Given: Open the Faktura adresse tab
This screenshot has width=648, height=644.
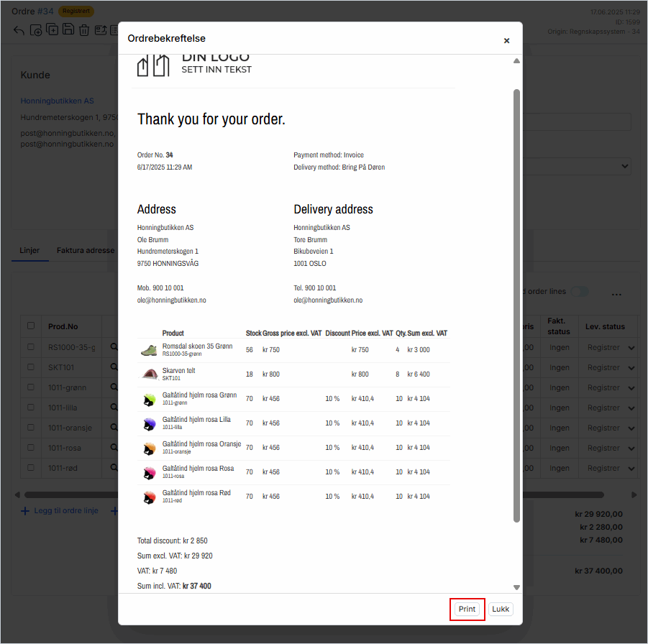Looking at the screenshot, I should pyautogui.click(x=86, y=251).
